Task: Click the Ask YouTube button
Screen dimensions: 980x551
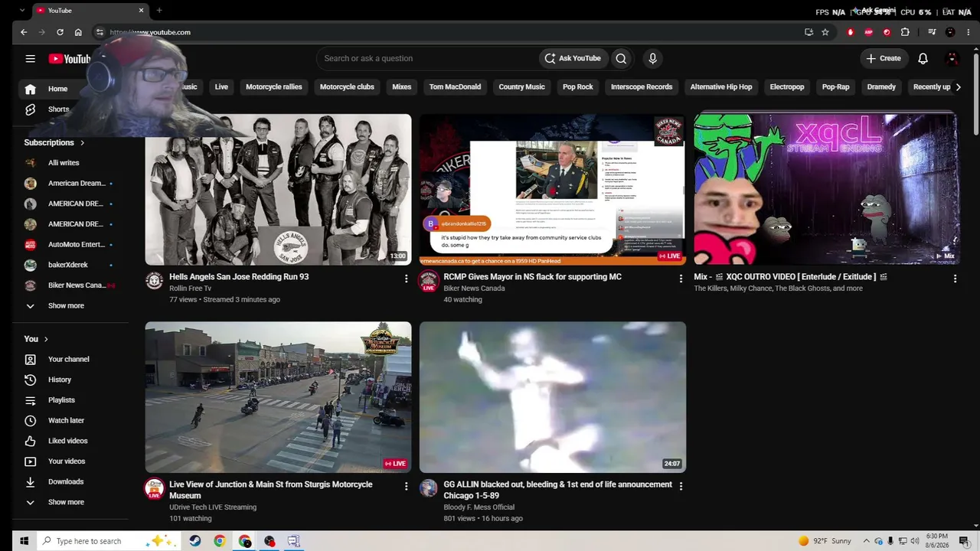Action: 572,58
